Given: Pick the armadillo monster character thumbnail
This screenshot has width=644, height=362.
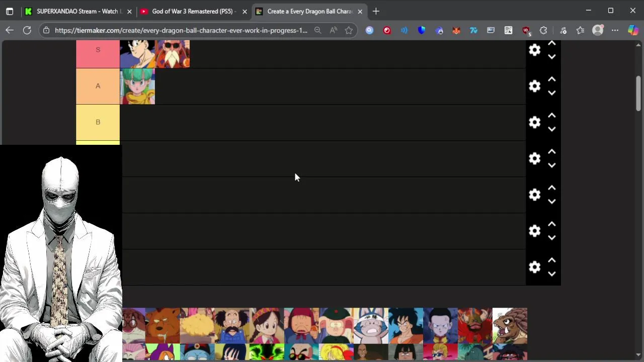Looking at the screenshot, I should click(510, 325).
